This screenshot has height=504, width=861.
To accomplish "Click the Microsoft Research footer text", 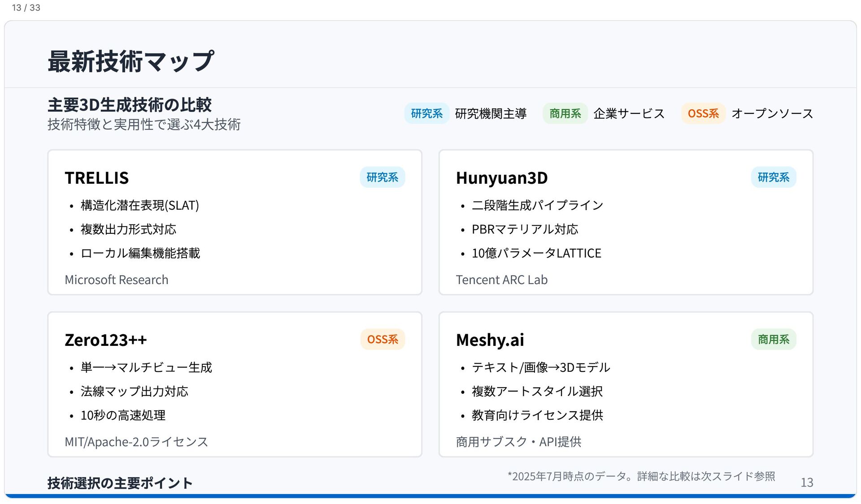I will click(x=117, y=280).
